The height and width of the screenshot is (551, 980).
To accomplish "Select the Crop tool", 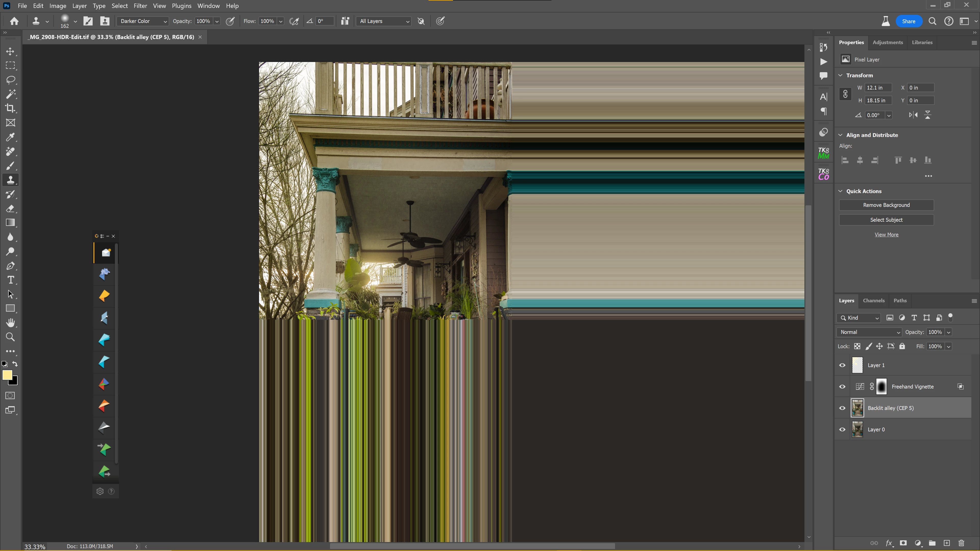I will coord(10,108).
